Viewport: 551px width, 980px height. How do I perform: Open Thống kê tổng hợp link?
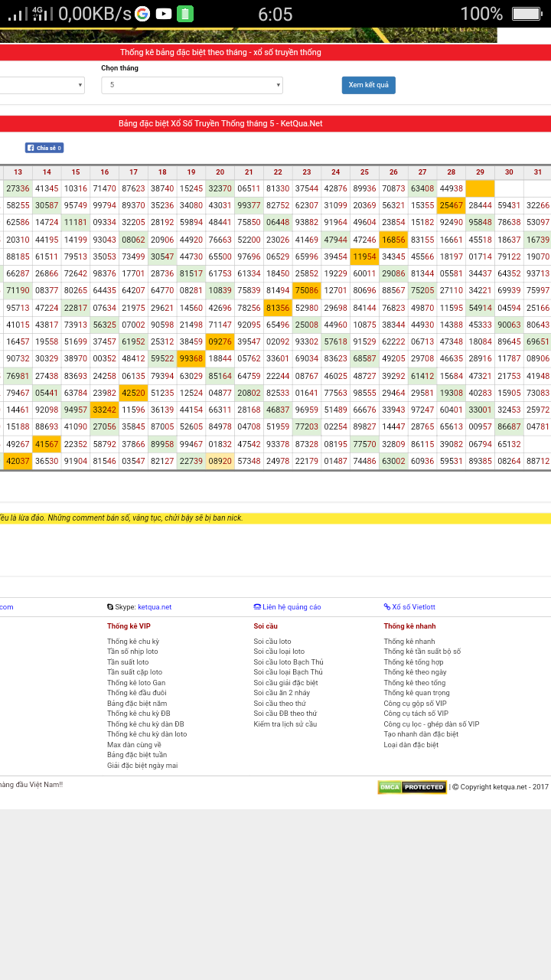coord(413,662)
